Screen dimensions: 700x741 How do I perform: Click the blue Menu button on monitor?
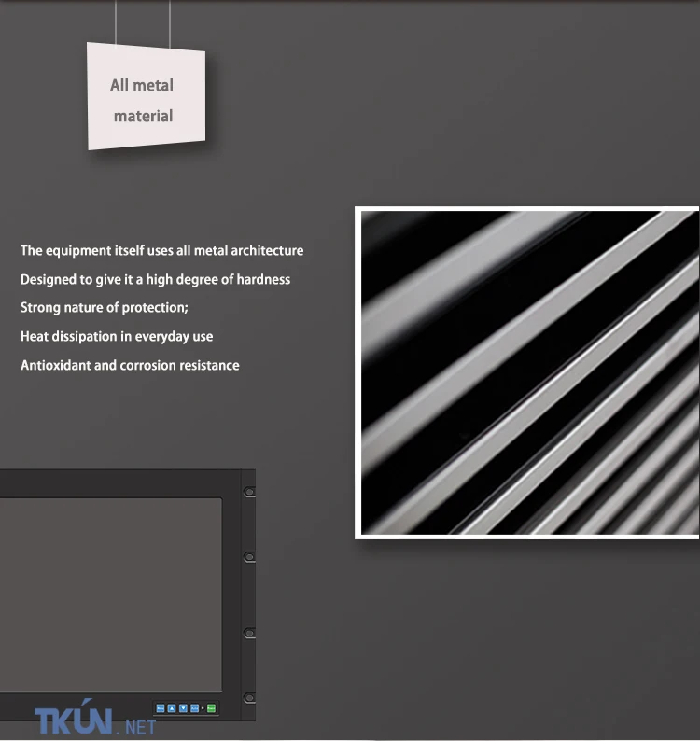coord(161,708)
